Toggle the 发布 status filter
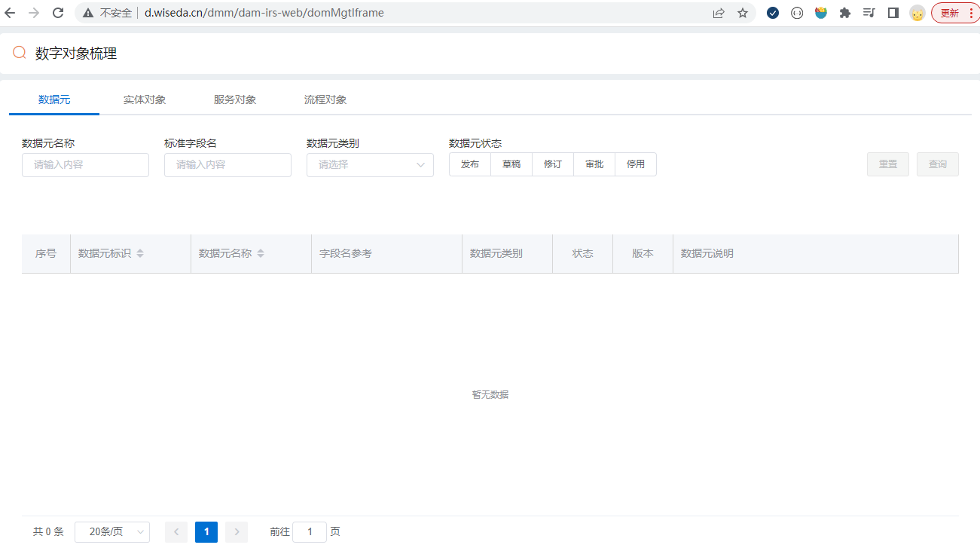This screenshot has width=980, height=551. [470, 164]
